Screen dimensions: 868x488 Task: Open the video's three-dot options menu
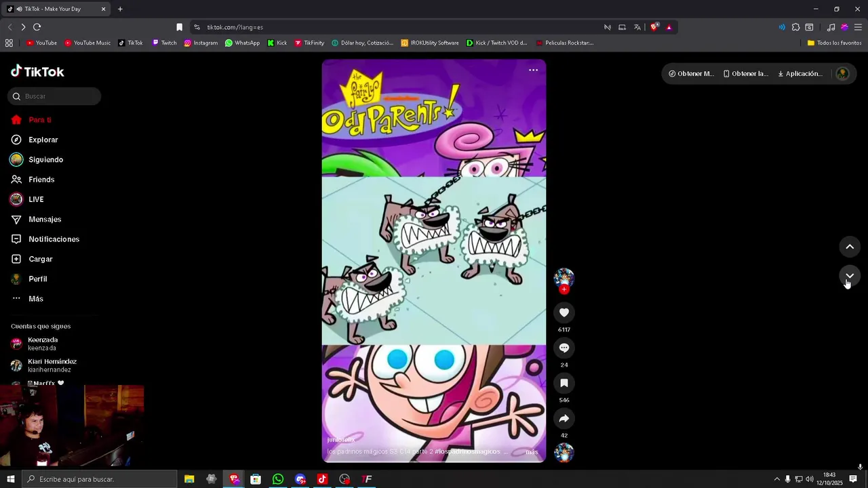[533, 70]
